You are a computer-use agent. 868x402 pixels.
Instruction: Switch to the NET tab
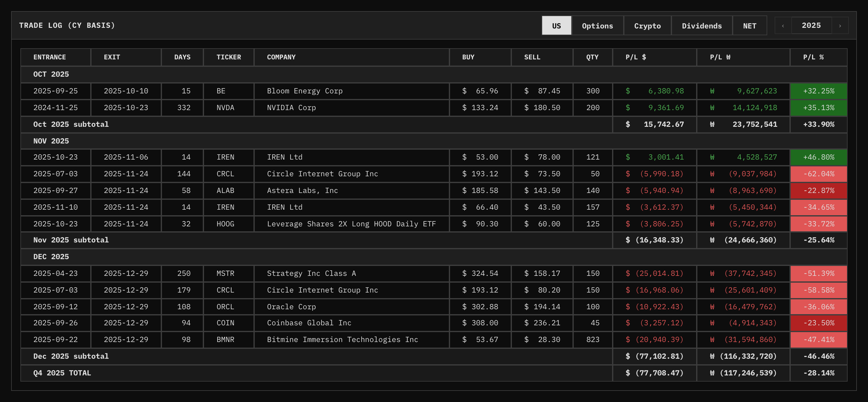tap(750, 26)
